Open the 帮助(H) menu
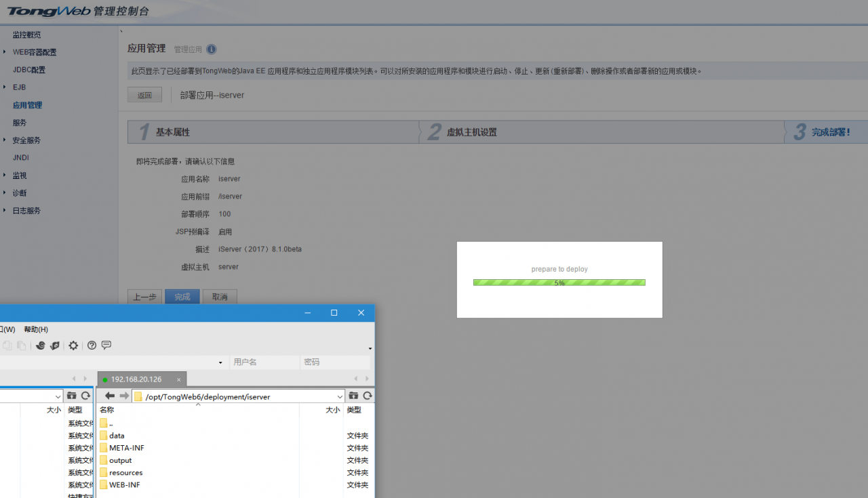 coord(36,329)
